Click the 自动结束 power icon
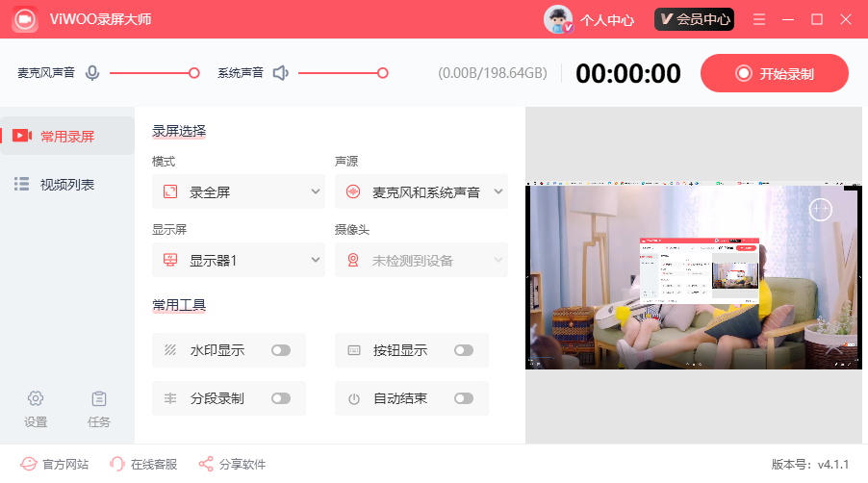The width and height of the screenshot is (868, 483). click(354, 399)
